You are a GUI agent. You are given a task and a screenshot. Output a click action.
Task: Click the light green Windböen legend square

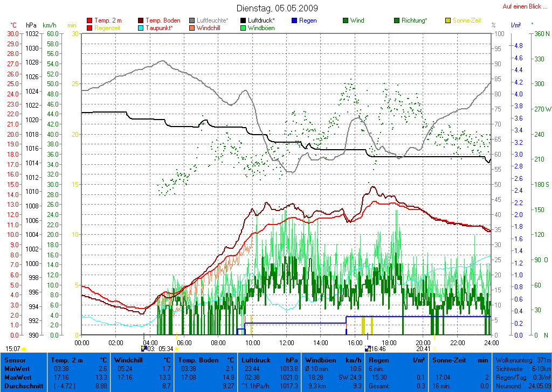(x=243, y=27)
